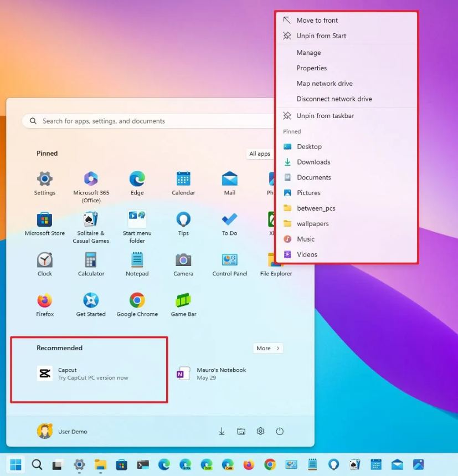This screenshot has height=476, width=458.
Task: Open Edge Beta on the taskbar
Action: pyautogui.click(x=186, y=464)
